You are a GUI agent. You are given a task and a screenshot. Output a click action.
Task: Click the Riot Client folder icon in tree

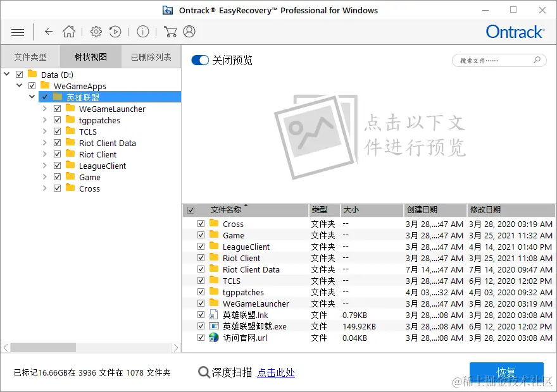click(x=70, y=154)
